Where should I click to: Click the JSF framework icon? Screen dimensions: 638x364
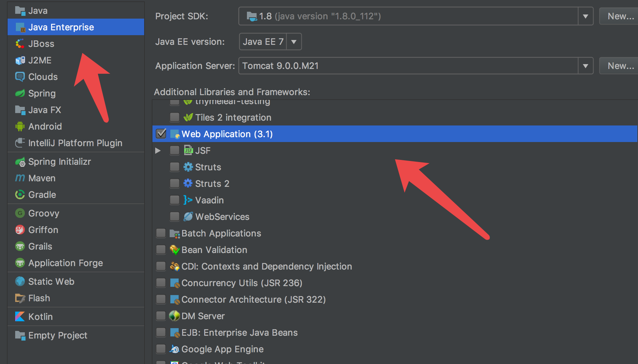click(x=188, y=150)
